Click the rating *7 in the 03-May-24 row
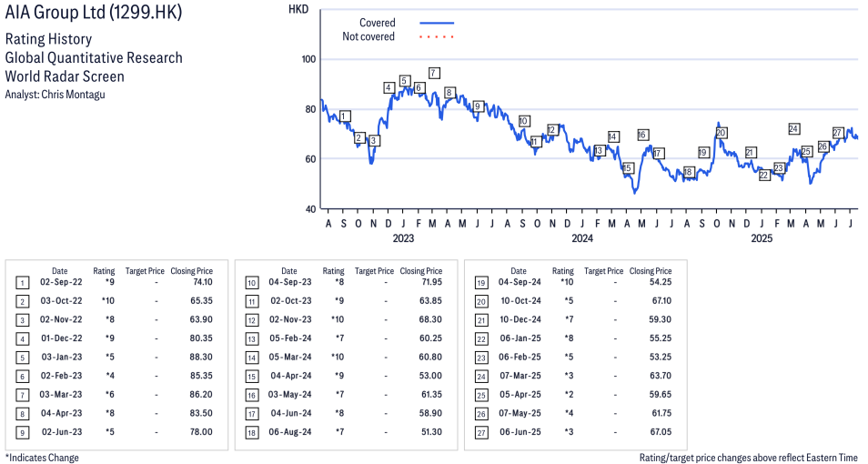868x464 pixels. click(339, 395)
